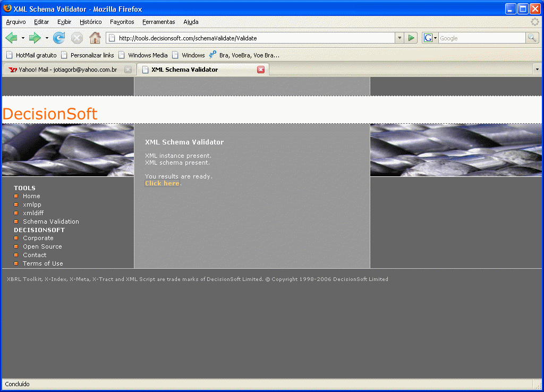Close the XML Schema Validator tab

pos(261,70)
